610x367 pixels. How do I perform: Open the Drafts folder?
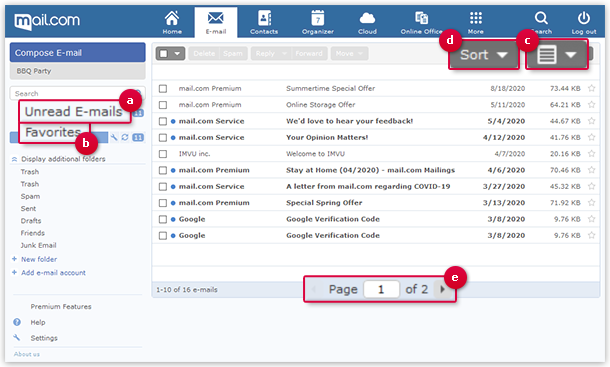click(x=31, y=221)
